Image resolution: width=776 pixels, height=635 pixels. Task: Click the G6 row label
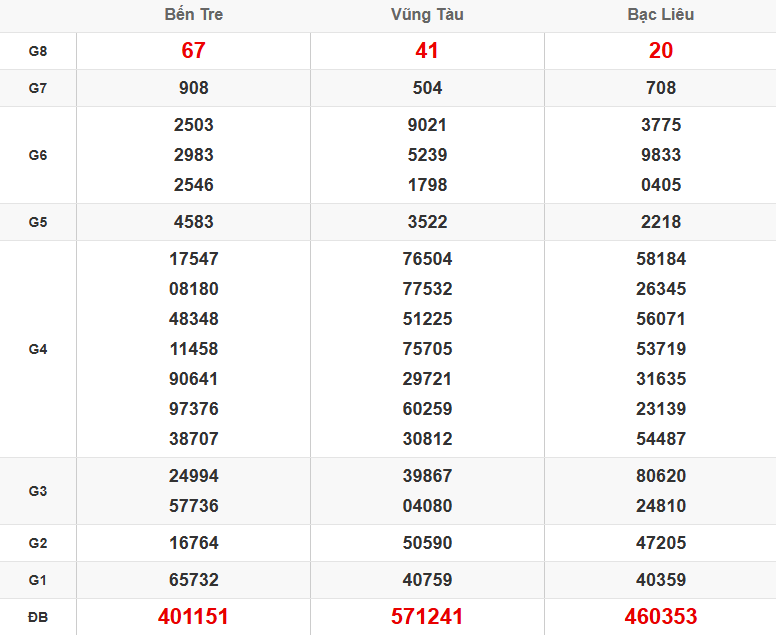click(38, 155)
